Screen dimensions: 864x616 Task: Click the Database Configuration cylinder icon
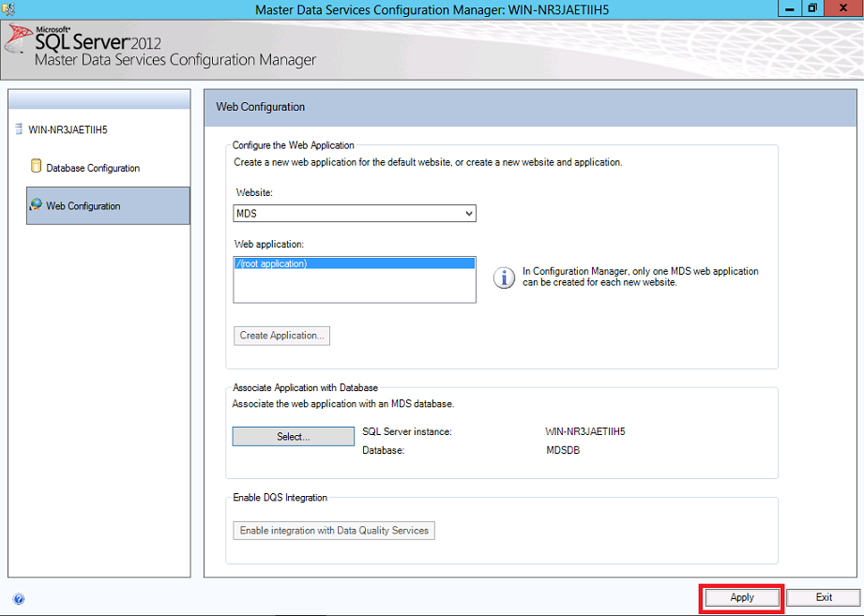coord(36,166)
